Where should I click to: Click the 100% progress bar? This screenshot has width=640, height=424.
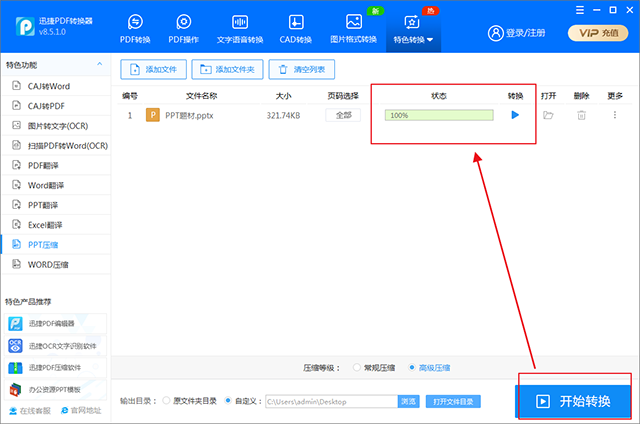point(439,115)
